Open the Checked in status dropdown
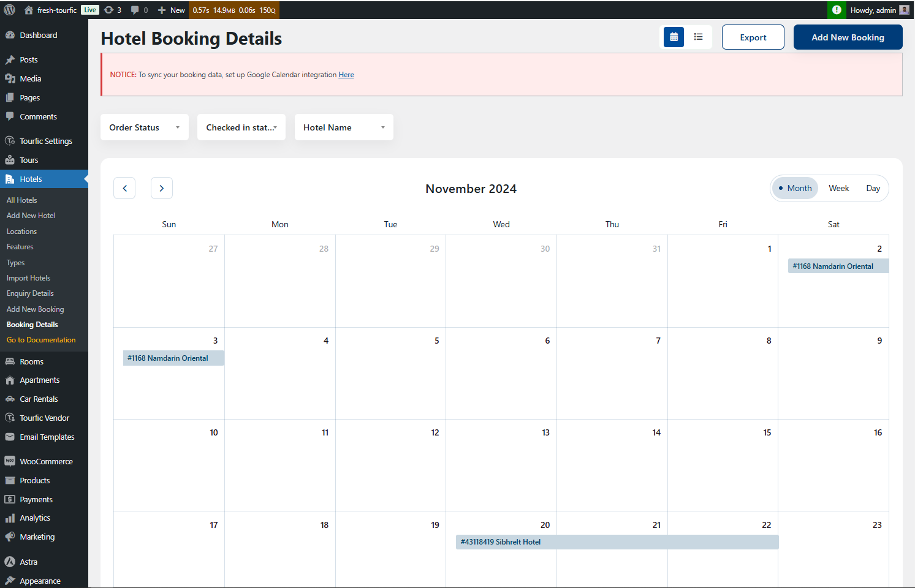 (241, 127)
